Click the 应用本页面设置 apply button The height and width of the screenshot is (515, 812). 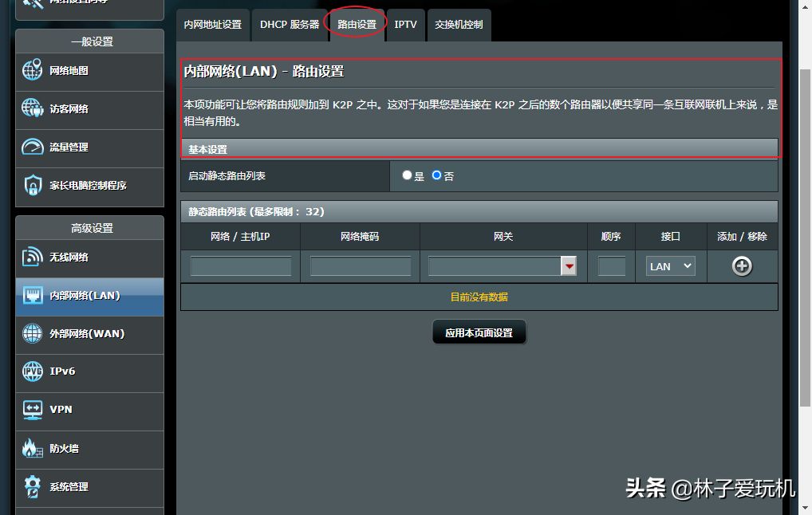tap(479, 333)
